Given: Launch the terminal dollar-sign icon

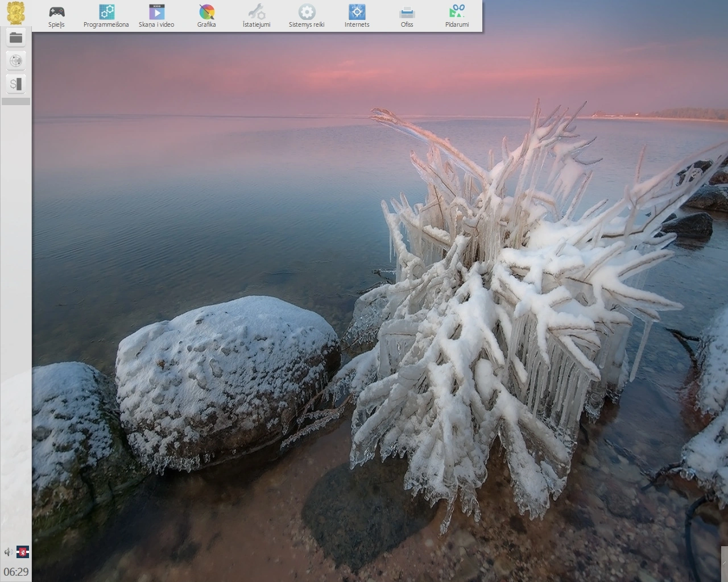Looking at the screenshot, I should [x=16, y=84].
